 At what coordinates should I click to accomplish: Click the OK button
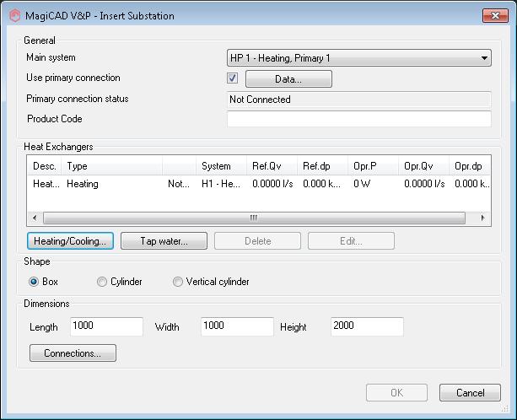[396, 393]
